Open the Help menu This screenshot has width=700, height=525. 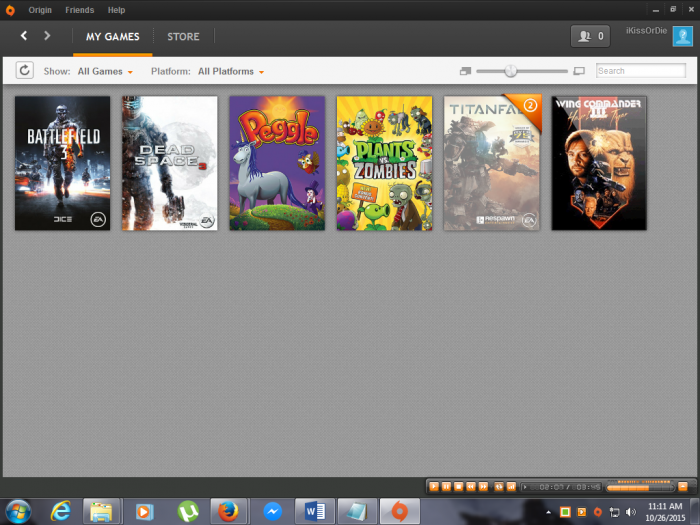(116, 10)
